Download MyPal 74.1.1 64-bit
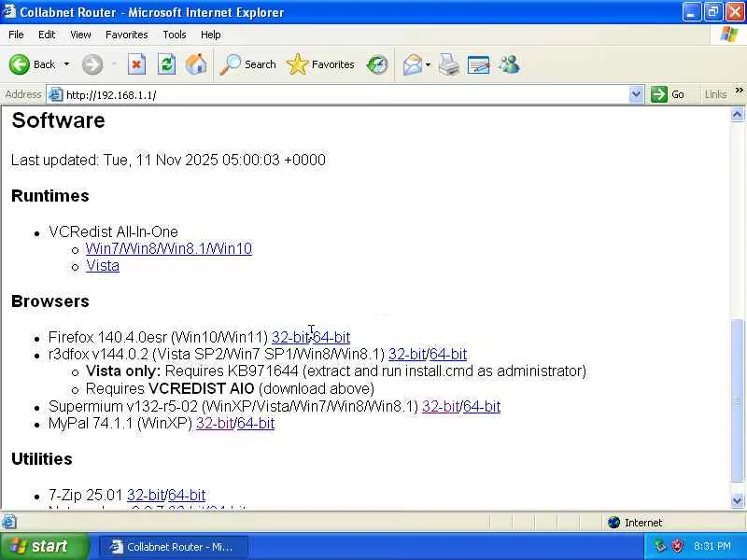The image size is (747, 560). pyautogui.click(x=256, y=424)
